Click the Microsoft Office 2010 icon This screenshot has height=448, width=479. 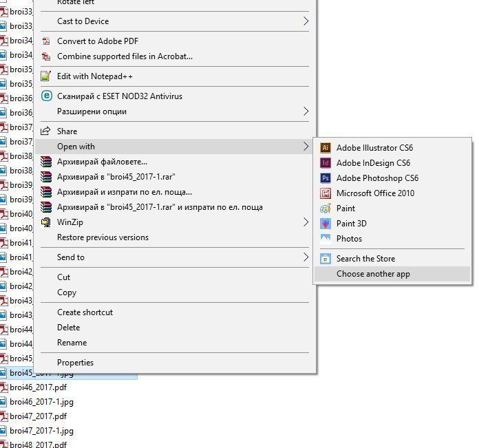[x=326, y=193]
